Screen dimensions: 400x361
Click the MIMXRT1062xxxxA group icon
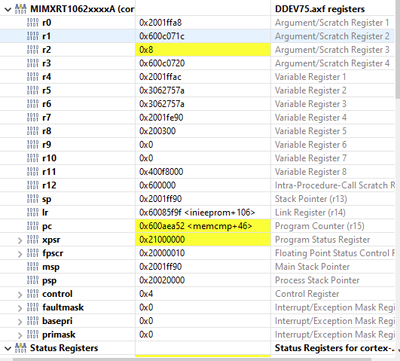click(x=21, y=9)
